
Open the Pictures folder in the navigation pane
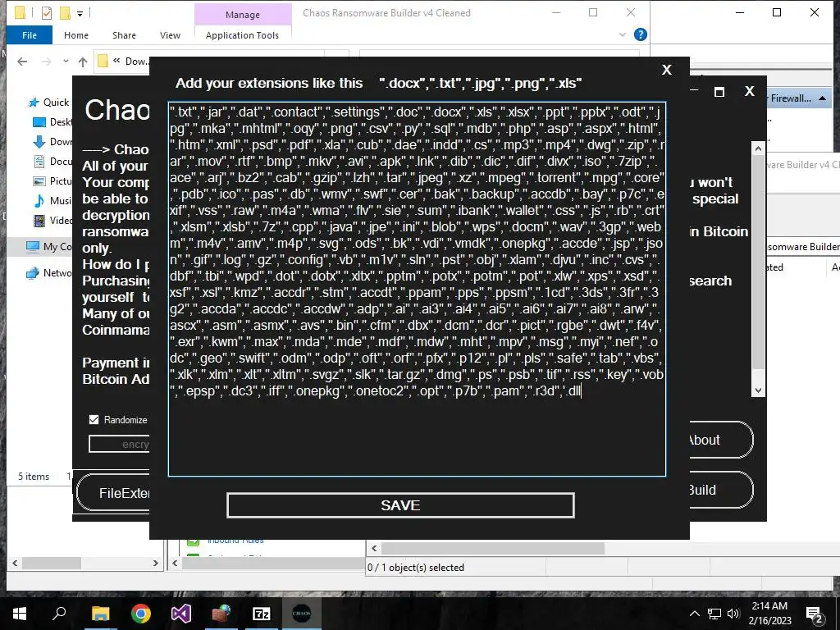pyautogui.click(x=52, y=181)
